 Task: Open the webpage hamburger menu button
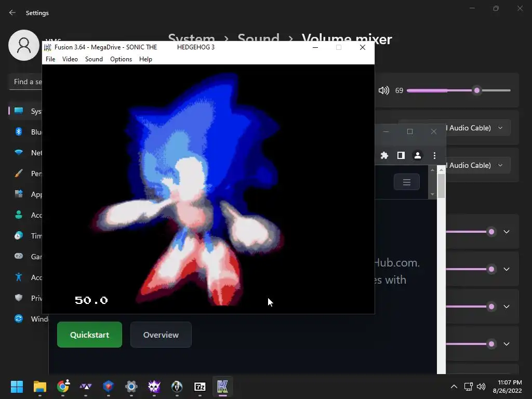click(406, 182)
